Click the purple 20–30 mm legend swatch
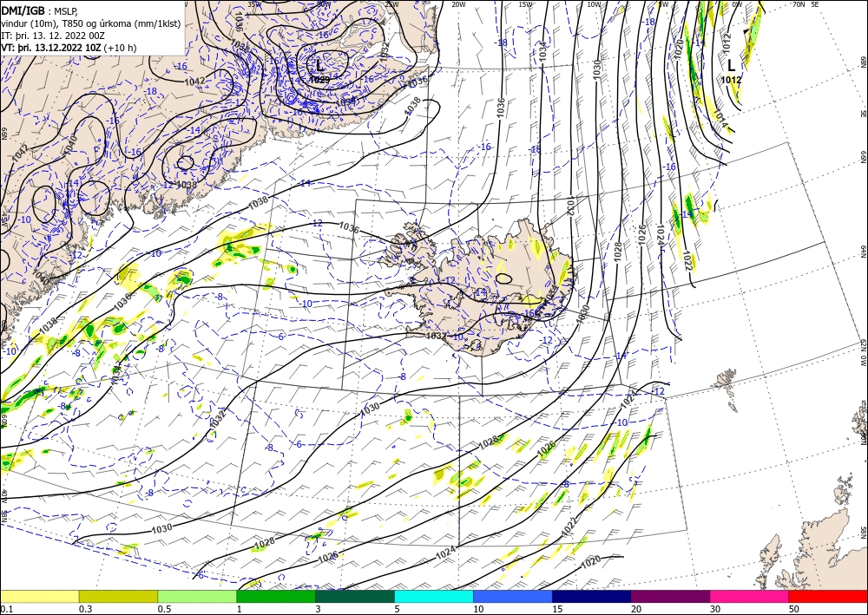The width and height of the screenshot is (868, 615). pos(670,596)
